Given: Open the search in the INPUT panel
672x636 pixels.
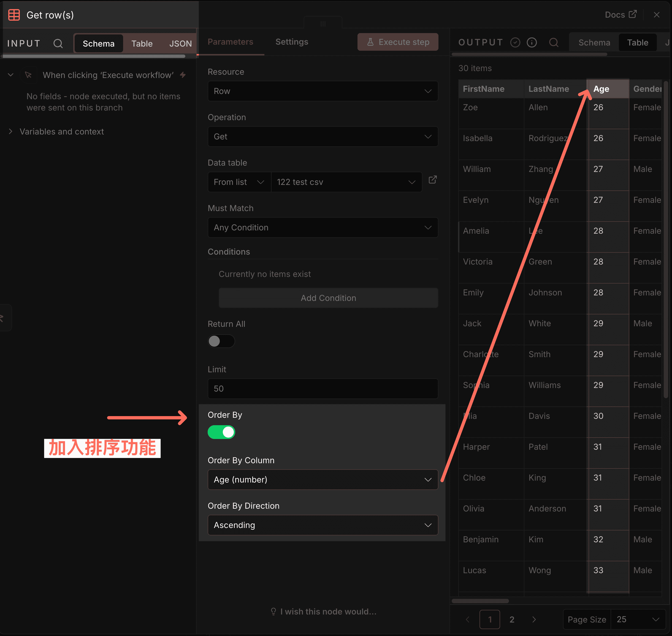Looking at the screenshot, I should point(58,43).
